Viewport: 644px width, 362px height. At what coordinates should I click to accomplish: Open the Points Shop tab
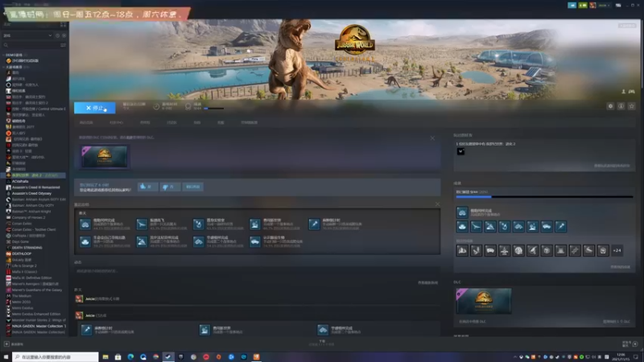pos(145,122)
